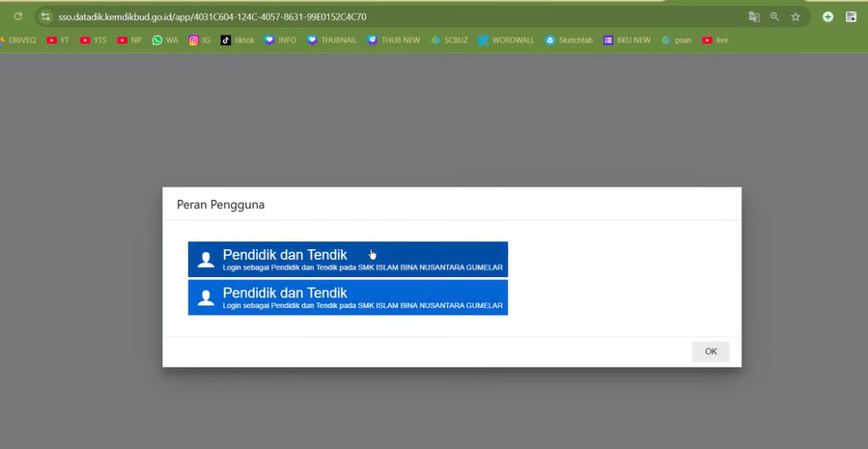
Task: Open the SCBUZ bookmark
Action: tap(449, 40)
